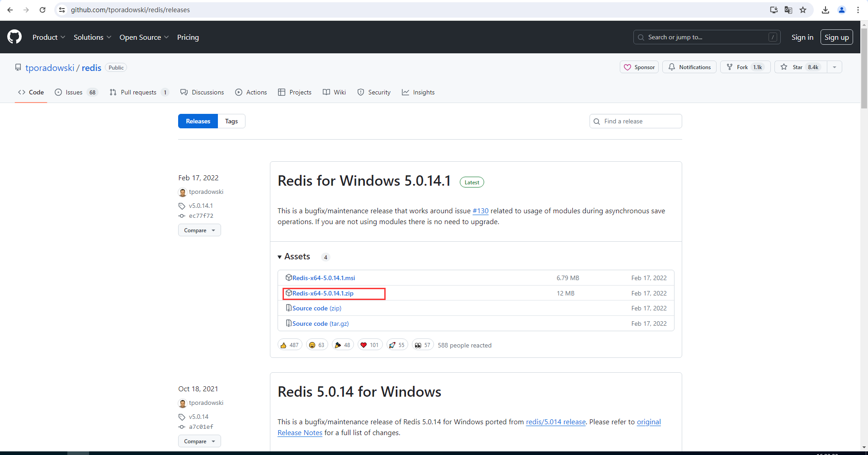
Task: Open Compare dropdown for v5.0.14.1
Action: [x=199, y=230]
